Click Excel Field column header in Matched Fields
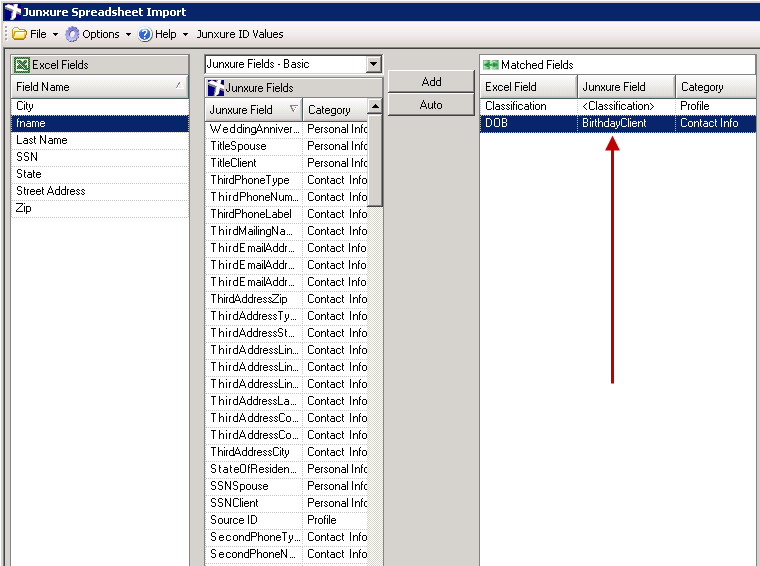The width and height of the screenshot is (760, 566). tap(528, 87)
